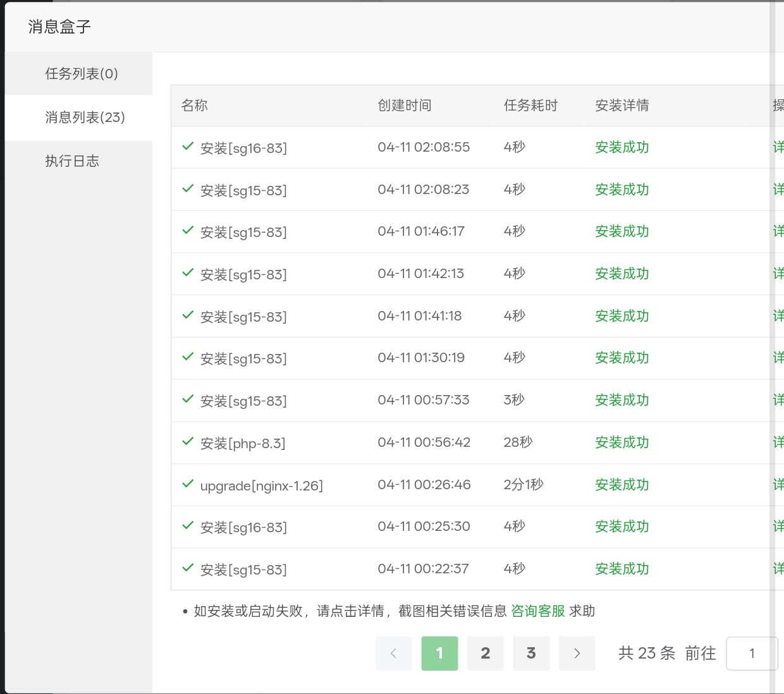784x694 pixels.
Task: Click the previous page arrow icon
Action: coord(393,654)
